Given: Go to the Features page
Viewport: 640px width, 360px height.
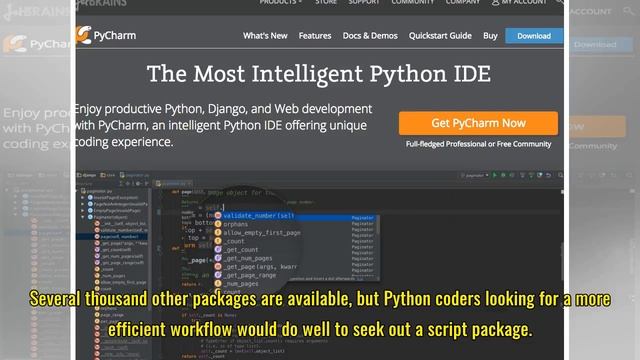Looking at the screenshot, I should [x=315, y=36].
